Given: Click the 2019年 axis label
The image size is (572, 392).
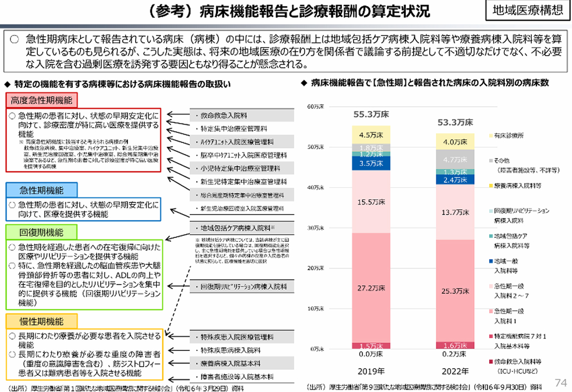Looking at the screenshot, I should (x=371, y=371).
